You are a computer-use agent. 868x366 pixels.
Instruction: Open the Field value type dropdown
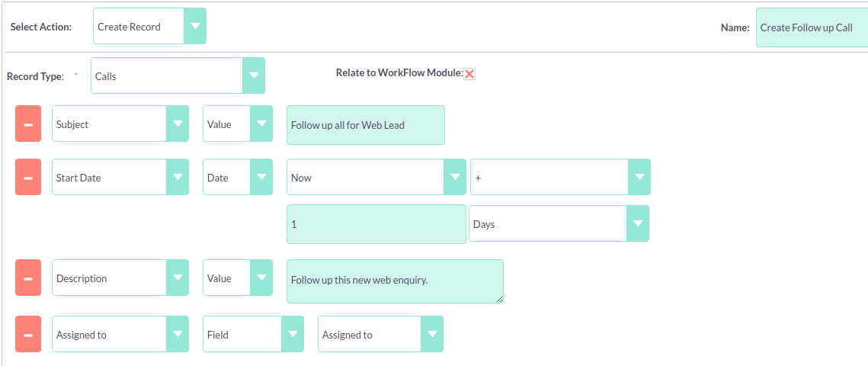click(254, 335)
